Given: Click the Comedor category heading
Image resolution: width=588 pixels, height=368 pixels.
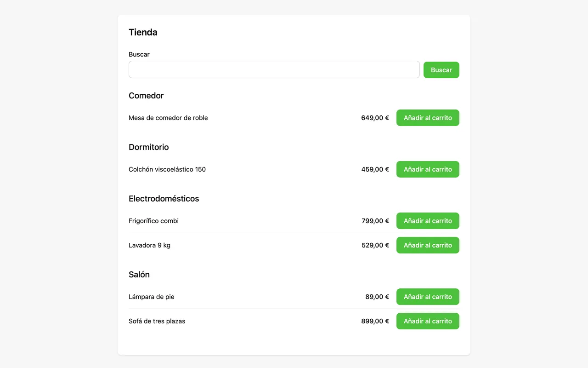Looking at the screenshot, I should [x=146, y=96].
